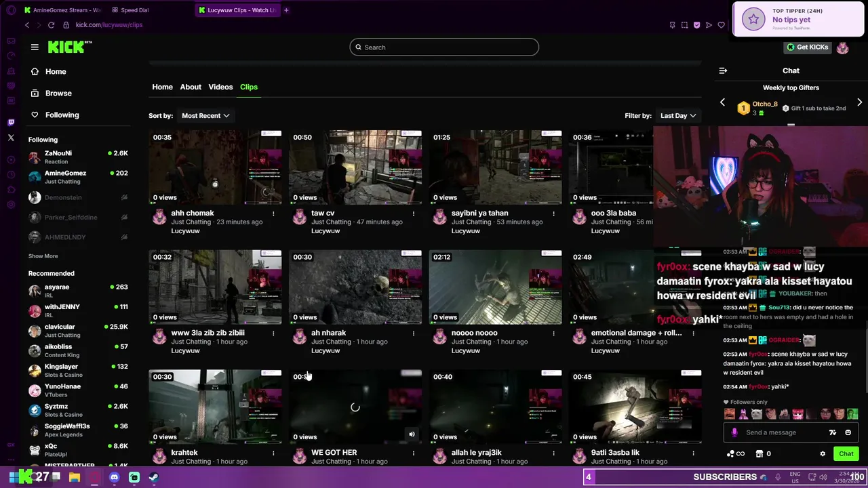
Task: Open Discord from the taskbar
Action: click(x=114, y=477)
